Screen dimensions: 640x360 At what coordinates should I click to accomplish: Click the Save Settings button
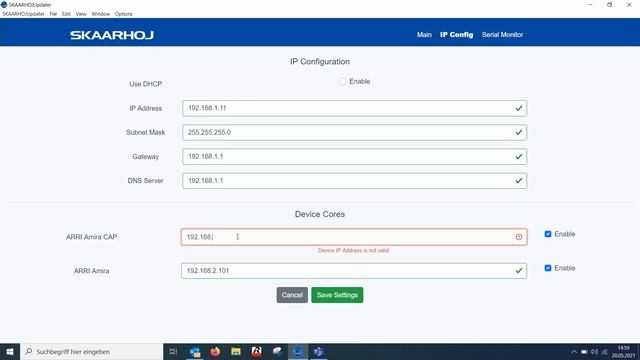coord(337,295)
